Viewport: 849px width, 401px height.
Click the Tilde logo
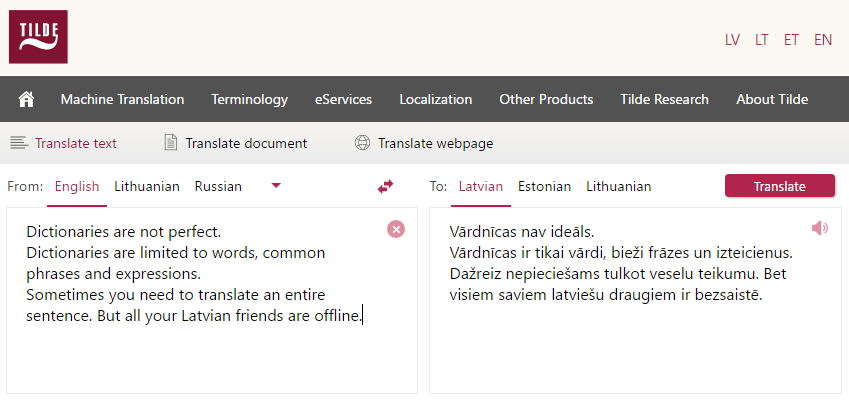pos(38,37)
